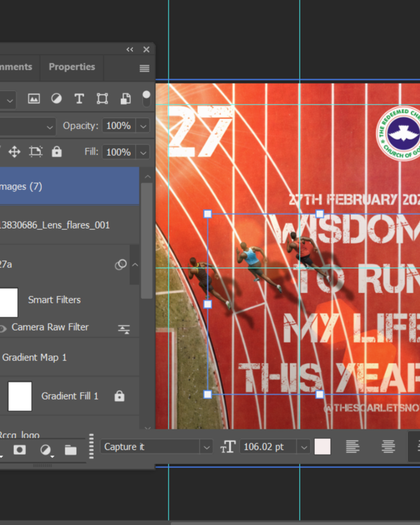
Task: Open the Opacity slider dropdown
Action: point(143,126)
